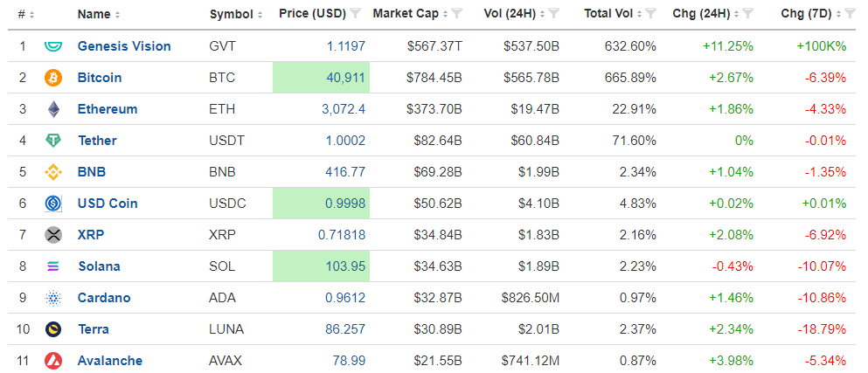868x373 pixels.
Task: Click the USDT symbol cell
Action: pos(226,141)
